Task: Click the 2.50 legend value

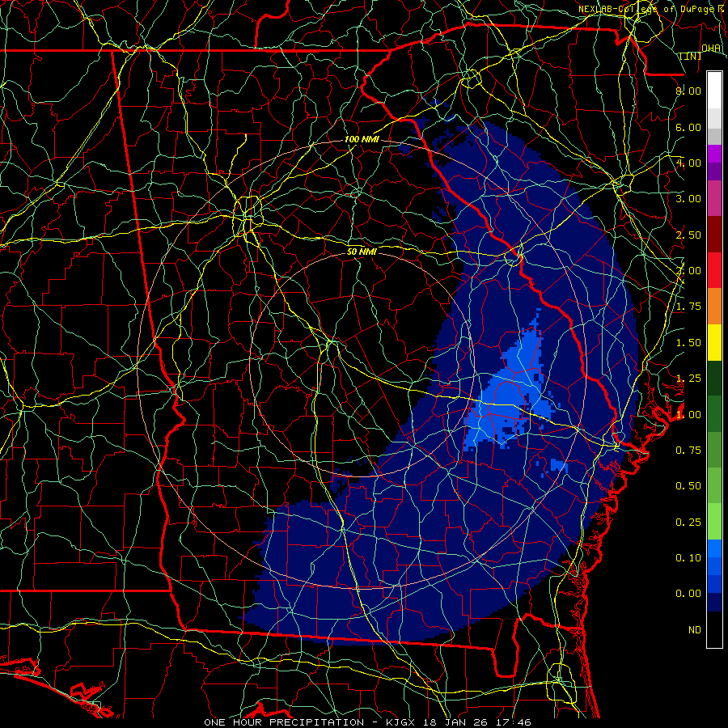Action: 688,235
